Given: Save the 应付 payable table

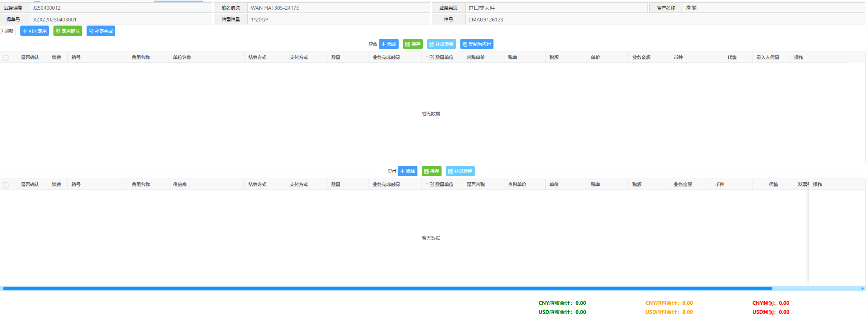Looking at the screenshot, I should [432, 171].
